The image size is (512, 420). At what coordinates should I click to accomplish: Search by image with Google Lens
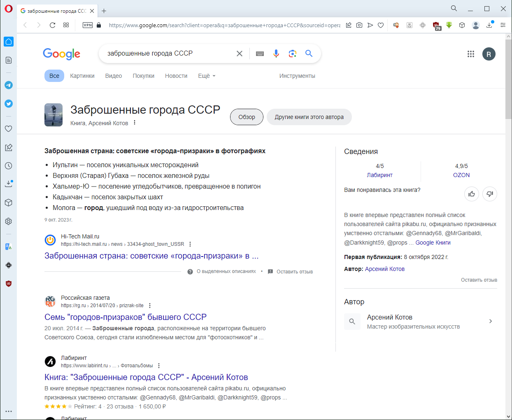point(293,54)
